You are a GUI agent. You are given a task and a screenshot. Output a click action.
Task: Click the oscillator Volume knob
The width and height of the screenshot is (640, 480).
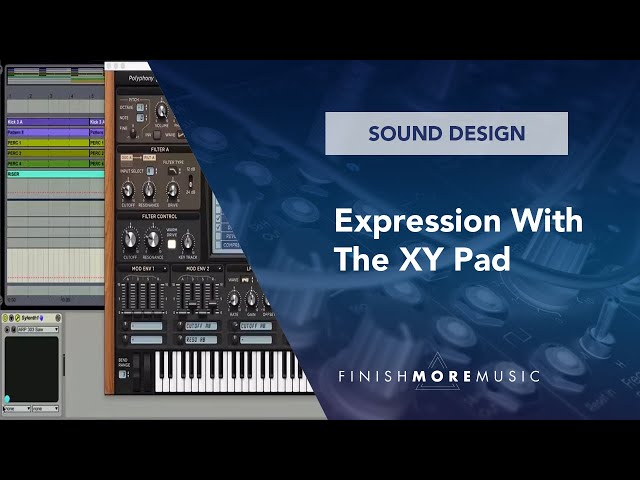(162, 110)
